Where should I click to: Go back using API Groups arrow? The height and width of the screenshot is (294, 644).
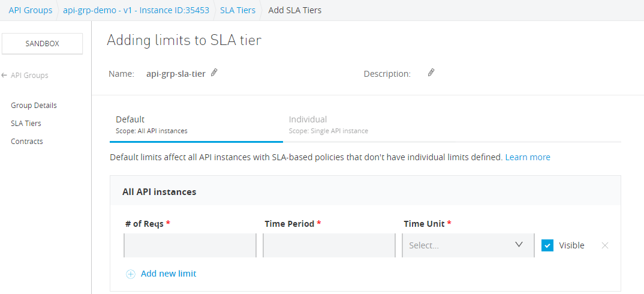5,76
